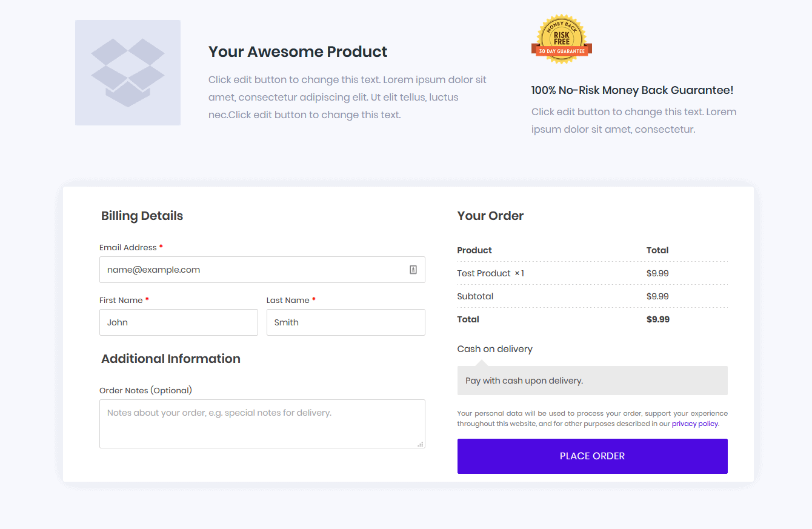Focus the First Name field

coord(179,322)
